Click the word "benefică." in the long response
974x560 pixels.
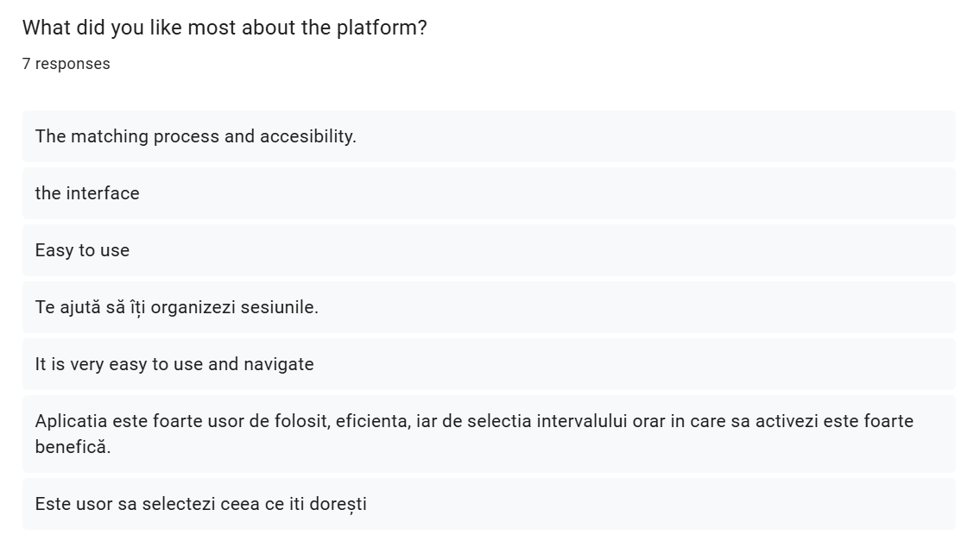[x=73, y=448]
